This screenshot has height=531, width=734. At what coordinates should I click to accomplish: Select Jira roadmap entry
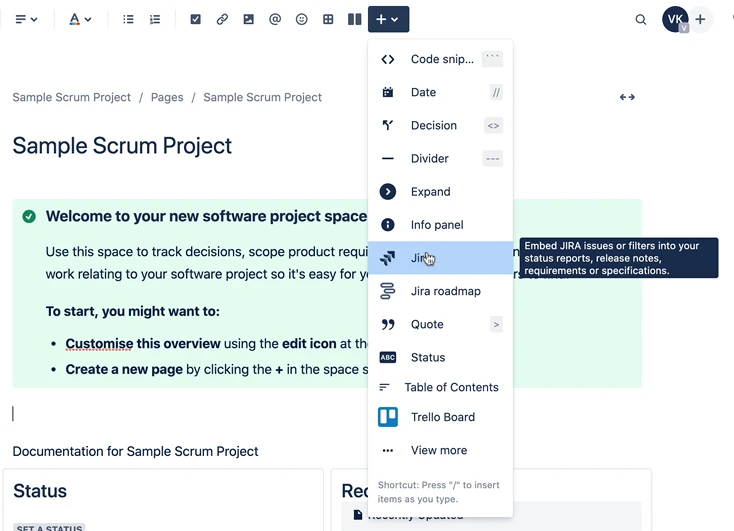click(440, 291)
